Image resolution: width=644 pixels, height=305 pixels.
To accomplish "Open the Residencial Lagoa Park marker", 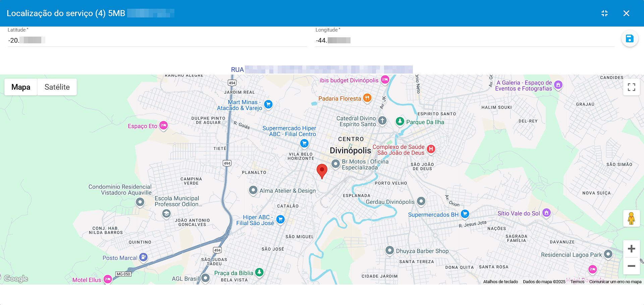I will 608,254.
